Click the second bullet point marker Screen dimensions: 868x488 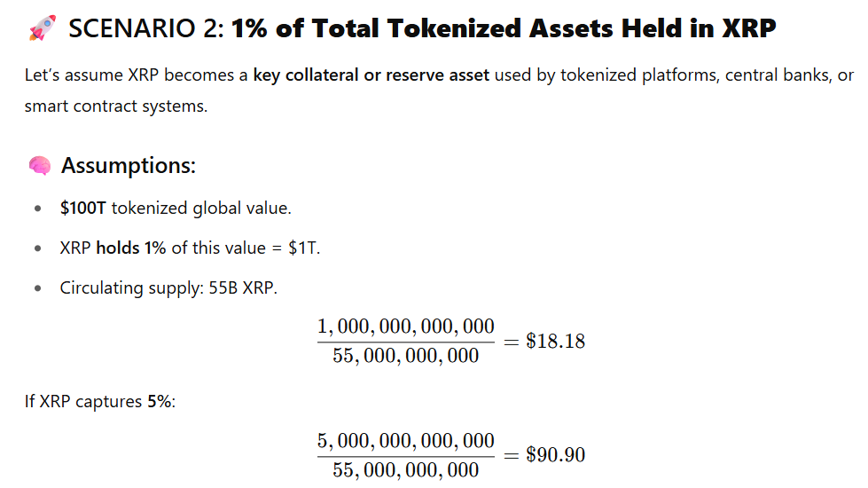[x=37, y=248]
